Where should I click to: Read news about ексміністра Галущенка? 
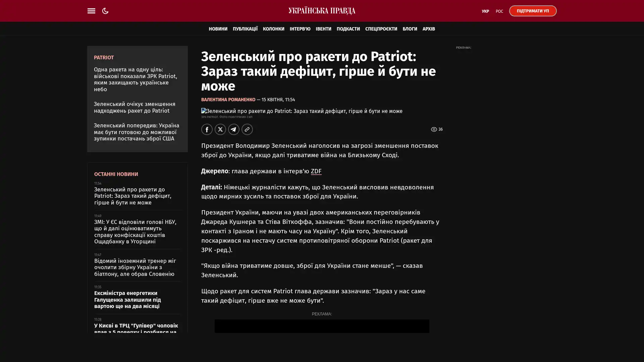coord(127,299)
